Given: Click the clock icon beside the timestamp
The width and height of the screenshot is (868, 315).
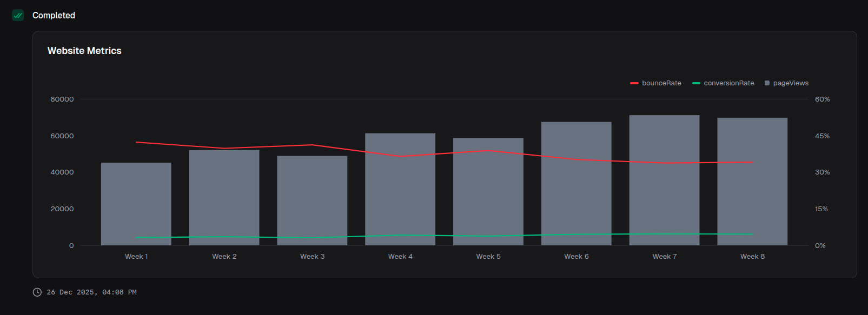Looking at the screenshot, I should pos(37,292).
